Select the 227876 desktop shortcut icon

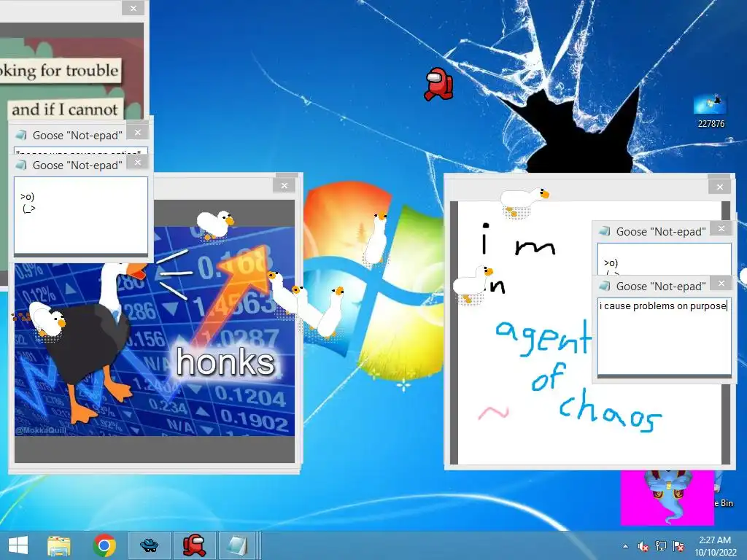coord(711,112)
